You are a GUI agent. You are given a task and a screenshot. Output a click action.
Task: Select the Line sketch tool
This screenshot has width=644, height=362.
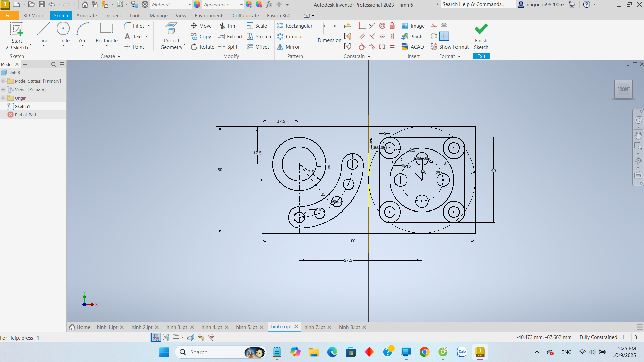point(44,33)
